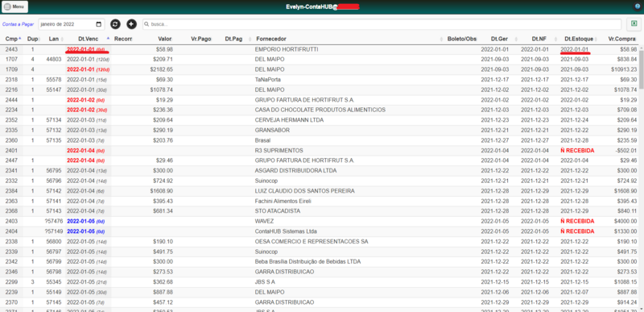Sort by the Dt.Pag column header
This screenshot has height=312, width=644.
[x=233, y=39]
